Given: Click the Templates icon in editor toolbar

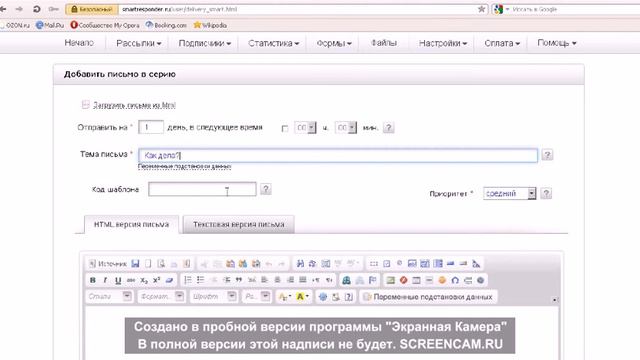Looking at the screenshot, I should [187, 264].
